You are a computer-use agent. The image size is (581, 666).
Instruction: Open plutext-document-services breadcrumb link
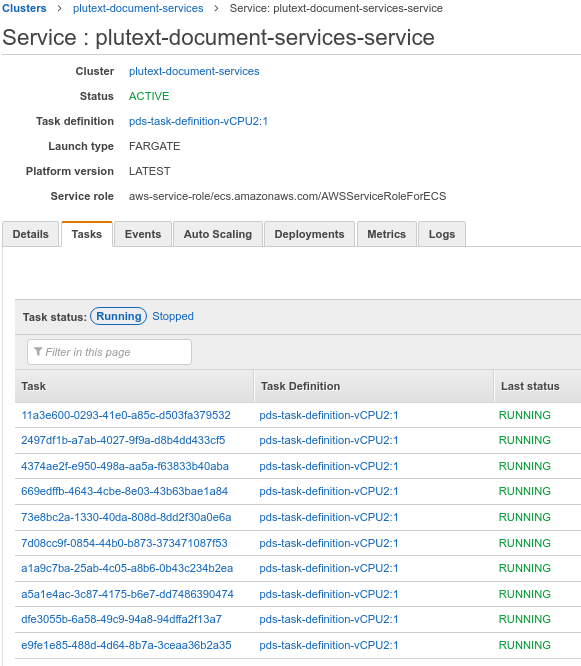(x=138, y=8)
